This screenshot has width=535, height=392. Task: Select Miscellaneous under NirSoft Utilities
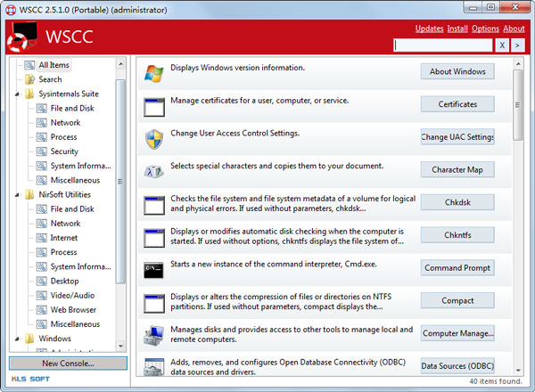[76, 323]
